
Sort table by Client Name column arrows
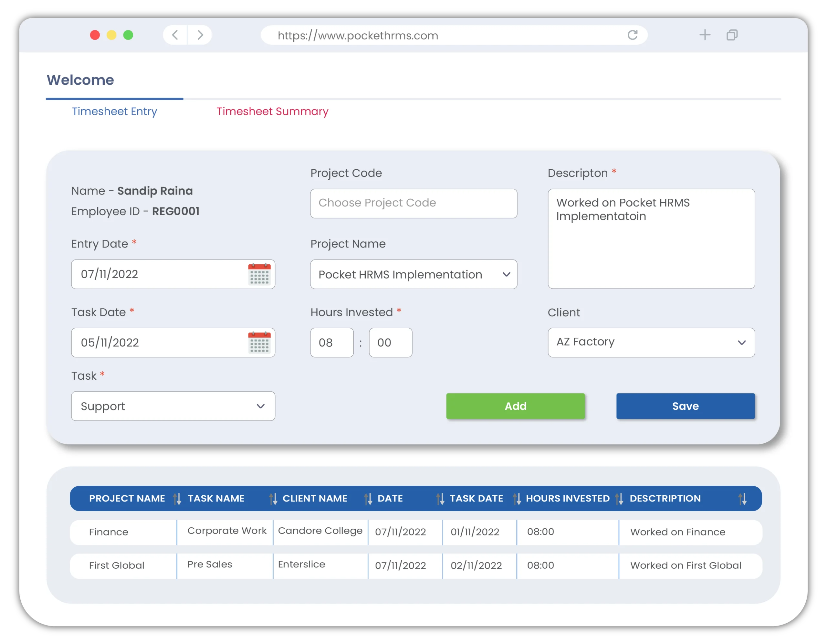click(x=368, y=499)
